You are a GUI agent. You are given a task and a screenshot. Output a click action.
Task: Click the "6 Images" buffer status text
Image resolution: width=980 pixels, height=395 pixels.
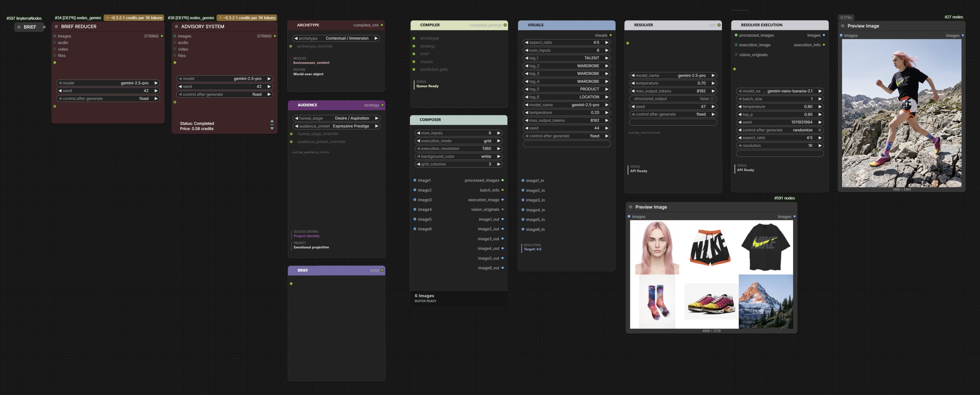point(424,296)
